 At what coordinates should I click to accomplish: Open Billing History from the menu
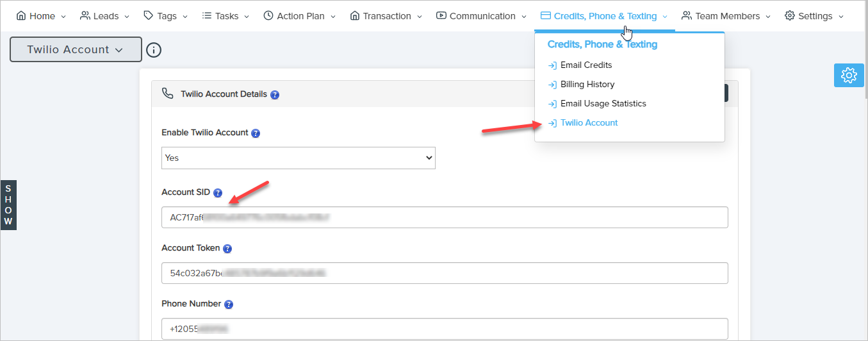tap(587, 84)
